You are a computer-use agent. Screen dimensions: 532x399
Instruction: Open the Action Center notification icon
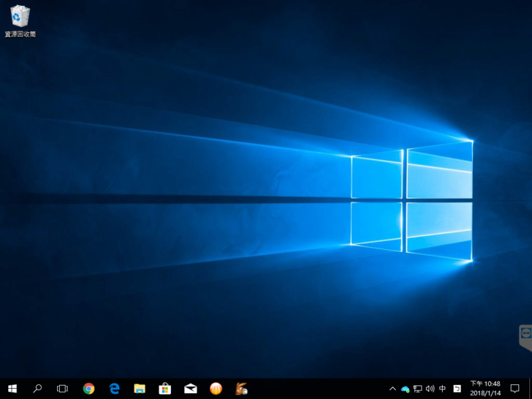pos(515,389)
